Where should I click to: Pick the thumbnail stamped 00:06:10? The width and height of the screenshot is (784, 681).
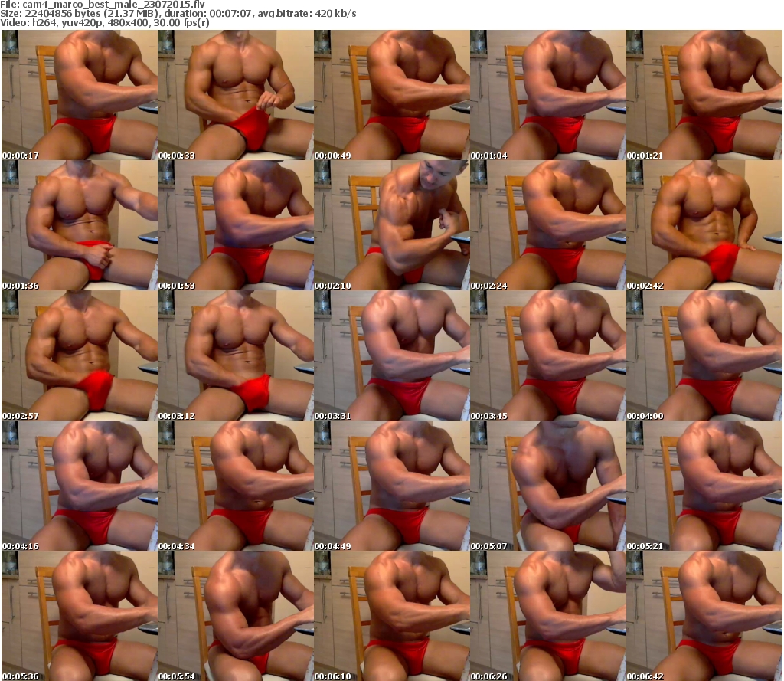click(391, 616)
